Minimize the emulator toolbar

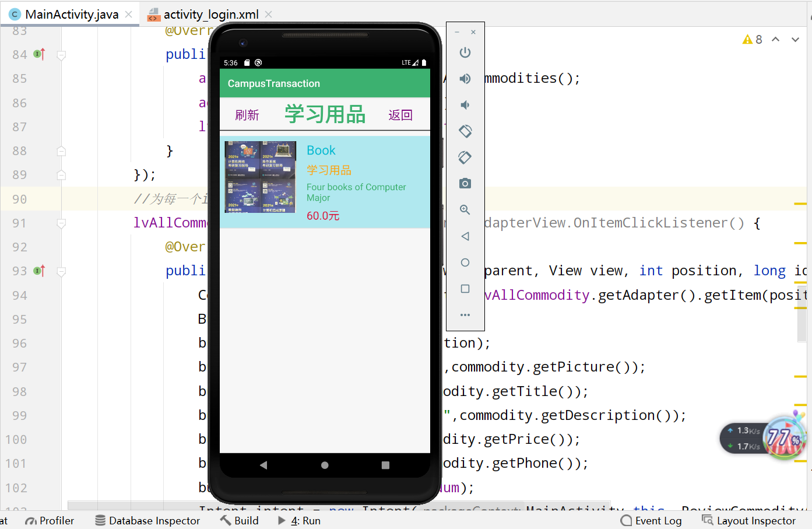point(457,32)
